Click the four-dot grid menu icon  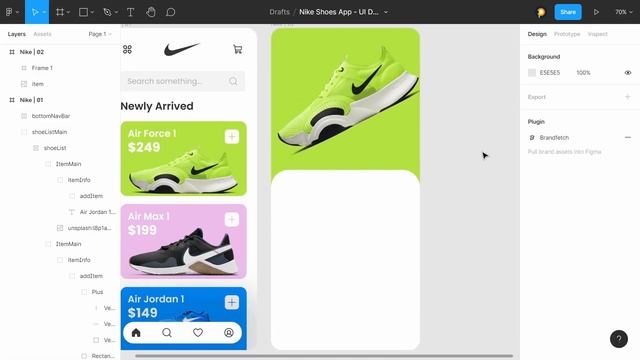point(127,49)
